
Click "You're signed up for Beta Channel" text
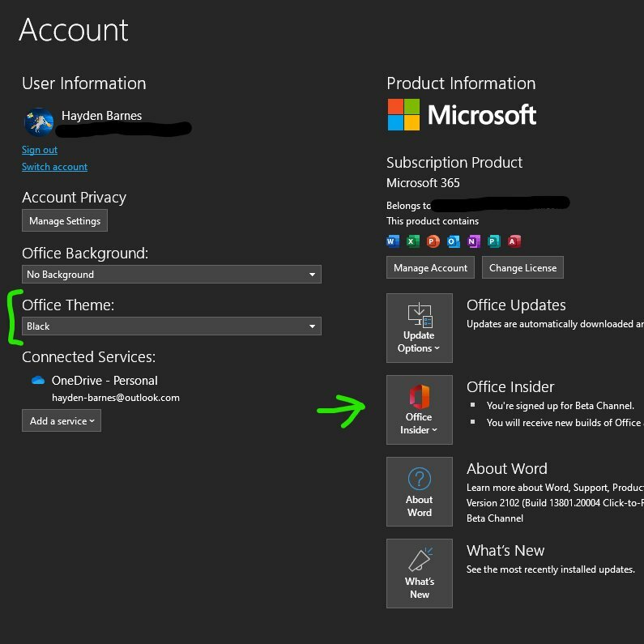pyautogui.click(x=561, y=406)
